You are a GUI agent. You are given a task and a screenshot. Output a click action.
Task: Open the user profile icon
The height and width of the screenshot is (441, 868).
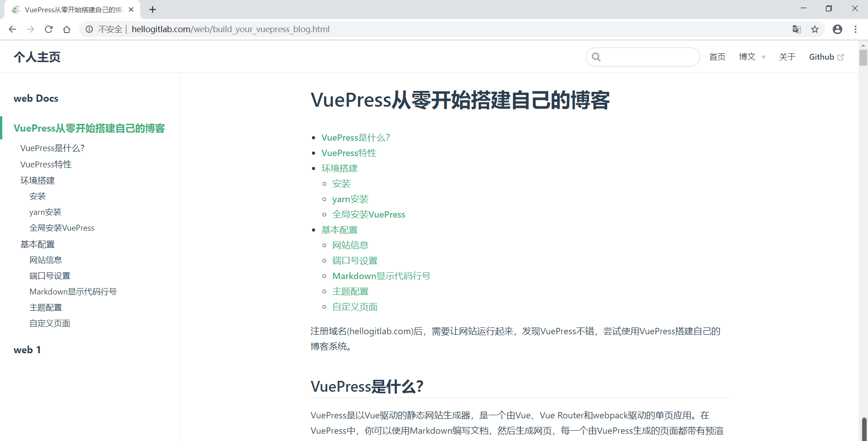coord(837,29)
